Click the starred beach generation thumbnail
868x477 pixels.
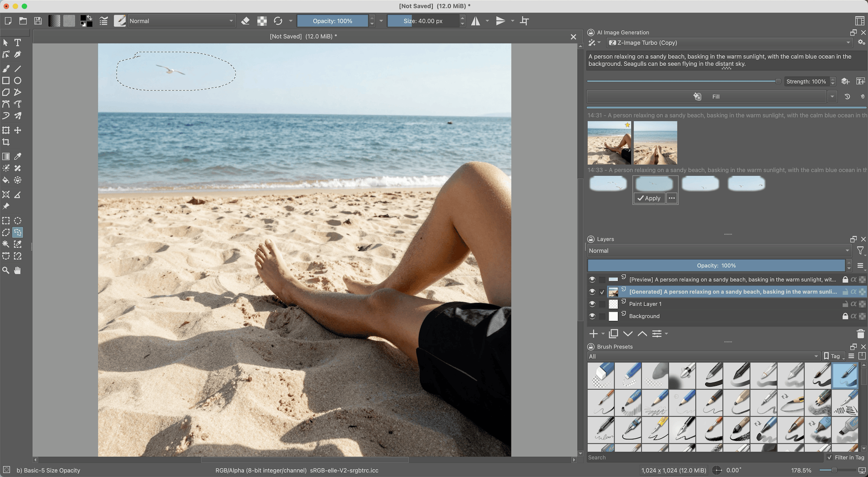tap(609, 142)
